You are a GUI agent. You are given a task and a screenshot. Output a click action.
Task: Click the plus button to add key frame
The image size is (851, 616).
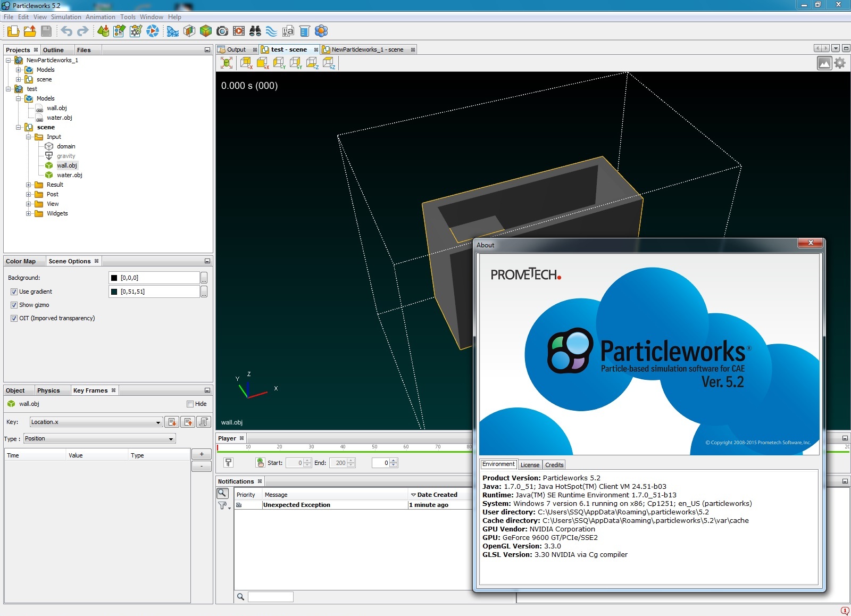[202, 454]
